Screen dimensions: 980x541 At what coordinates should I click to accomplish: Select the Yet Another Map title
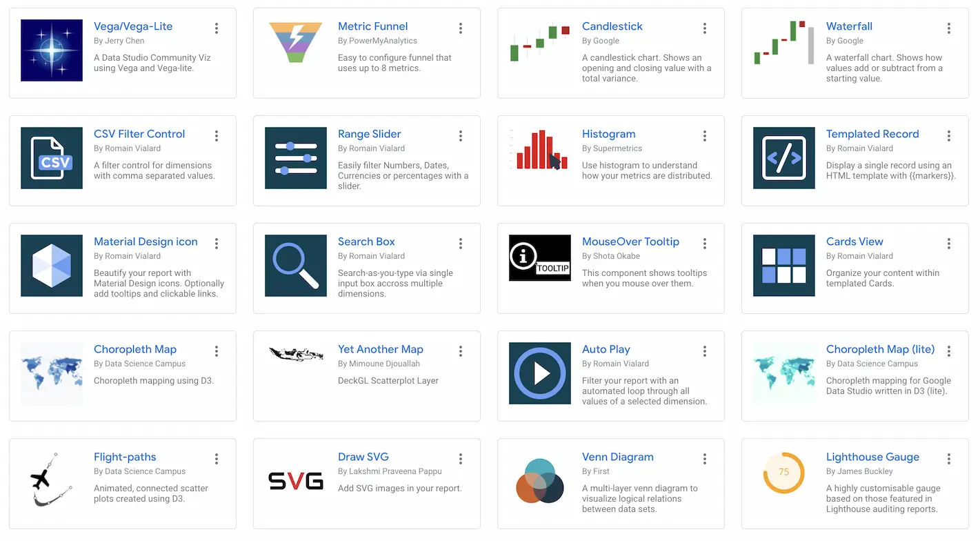coord(380,349)
